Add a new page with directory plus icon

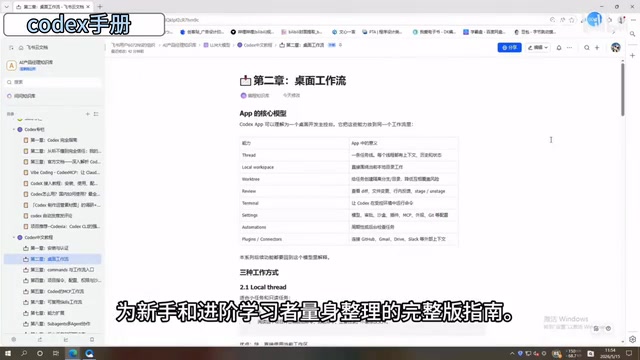88,114
